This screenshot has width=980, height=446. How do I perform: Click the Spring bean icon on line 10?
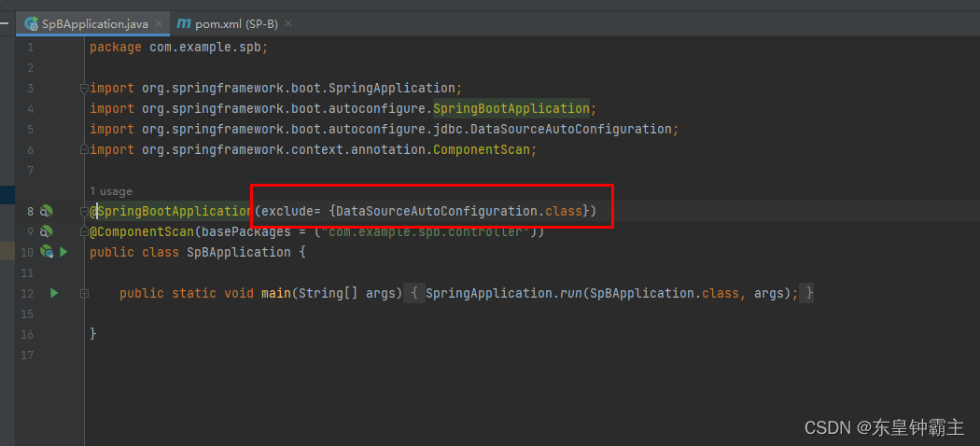(47, 252)
